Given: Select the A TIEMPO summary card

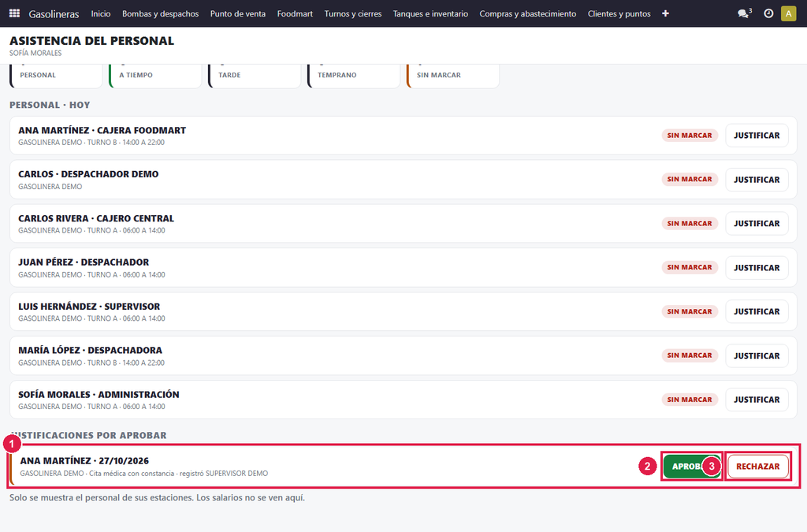Looking at the screenshot, I should (x=155, y=76).
